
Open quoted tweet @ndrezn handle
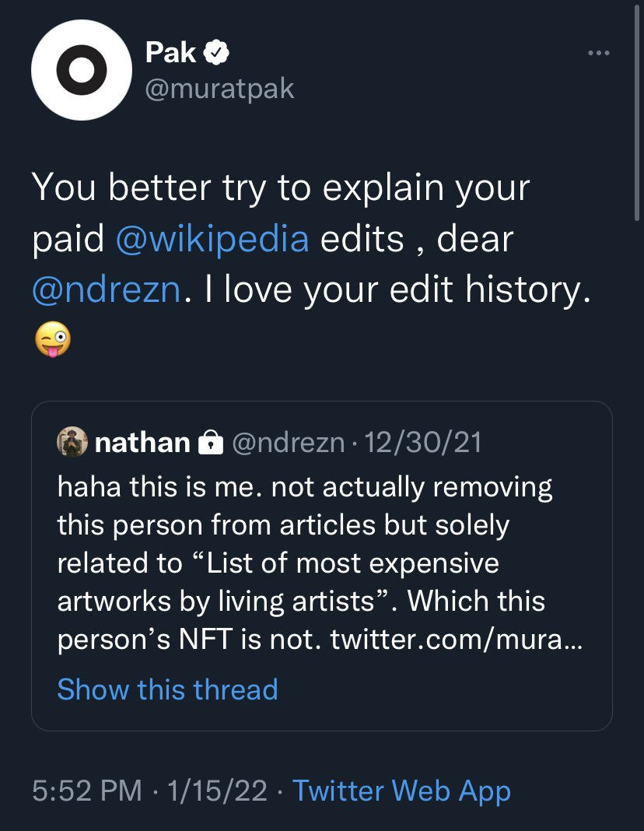tap(288, 443)
